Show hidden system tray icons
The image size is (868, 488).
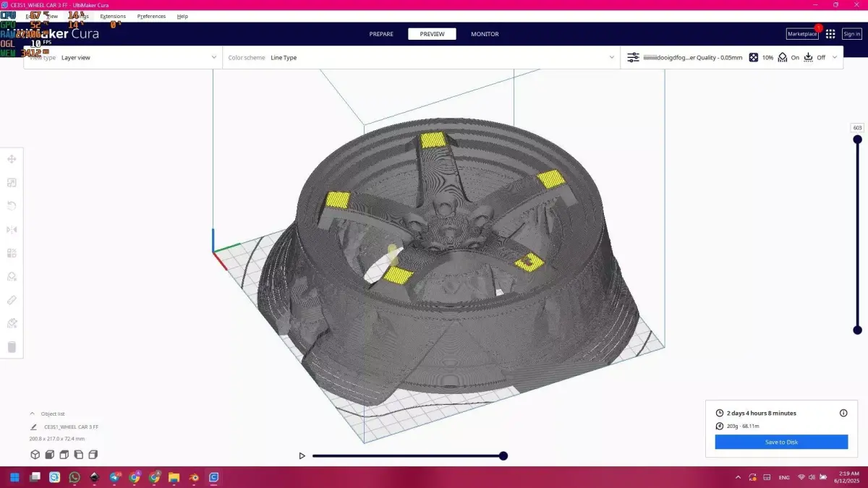pyautogui.click(x=738, y=477)
